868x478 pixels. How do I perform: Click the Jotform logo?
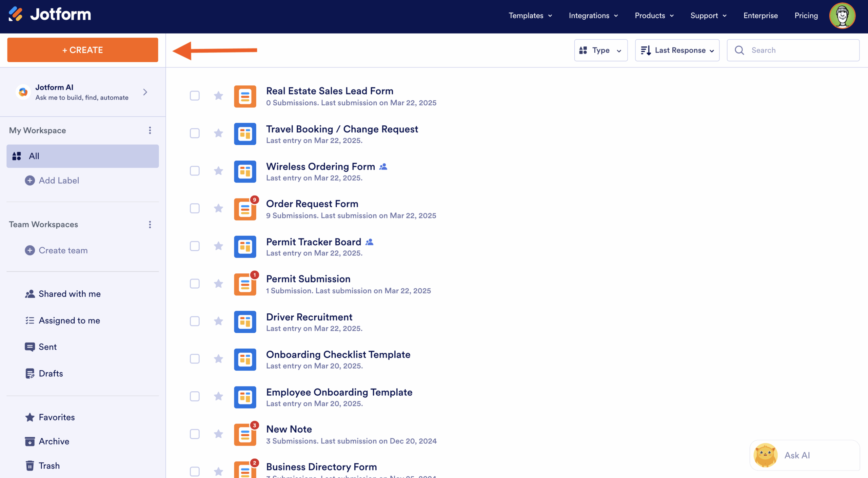(50, 14)
